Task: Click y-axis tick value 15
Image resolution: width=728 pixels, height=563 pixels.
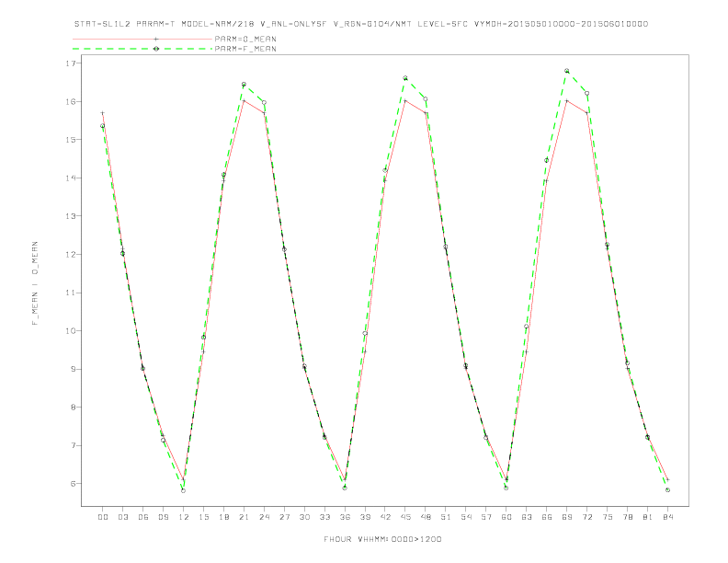Action: pos(71,139)
